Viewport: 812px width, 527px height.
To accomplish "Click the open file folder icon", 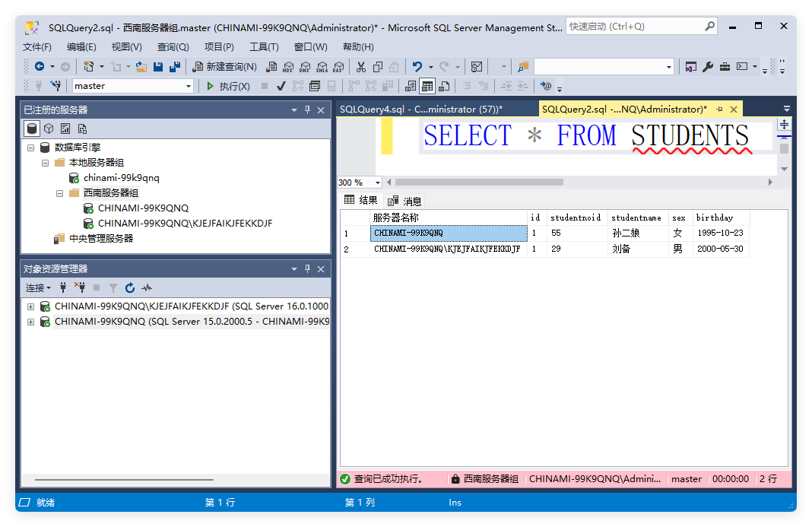I will tap(141, 67).
